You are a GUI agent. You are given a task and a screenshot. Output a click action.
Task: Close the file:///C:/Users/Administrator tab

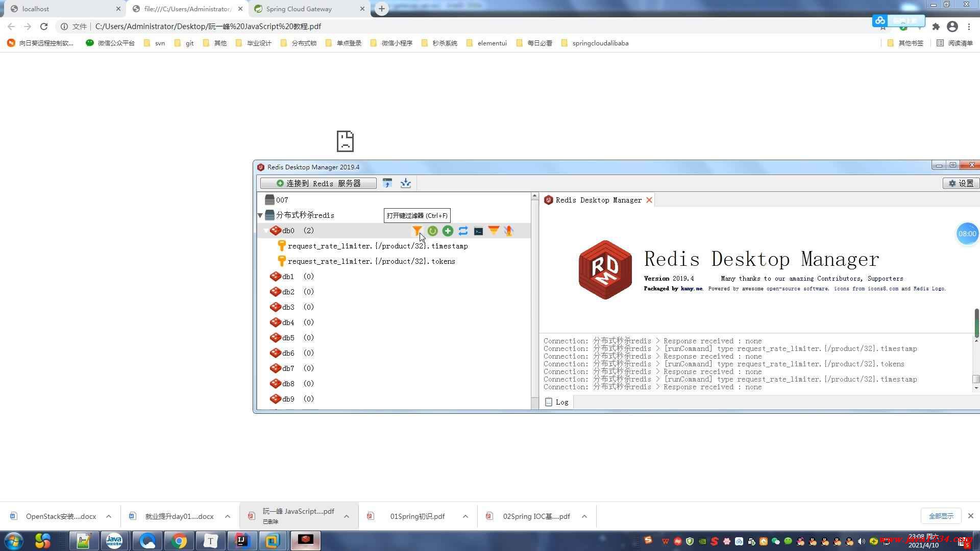(240, 9)
